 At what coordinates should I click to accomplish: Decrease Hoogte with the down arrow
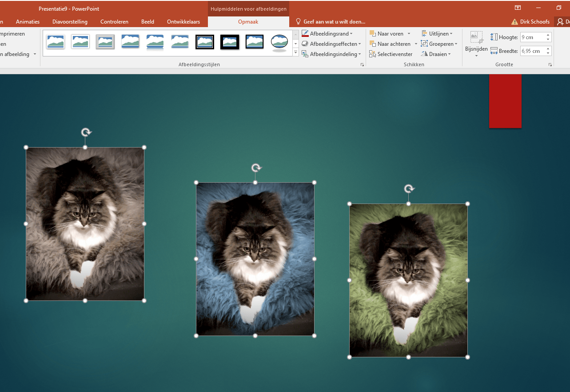(548, 40)
